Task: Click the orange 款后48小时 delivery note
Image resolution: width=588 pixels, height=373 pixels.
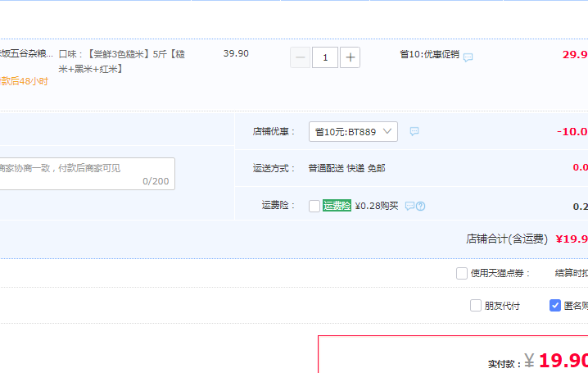Action: tap(24, 81)
